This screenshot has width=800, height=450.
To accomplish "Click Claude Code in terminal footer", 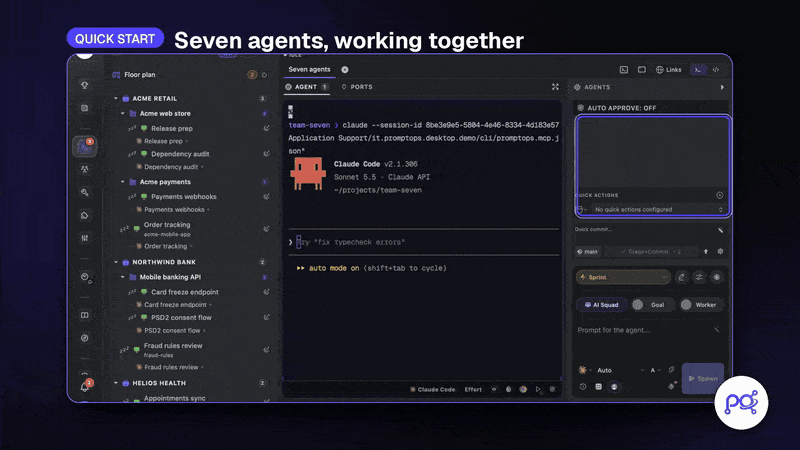I will tap(433, 389).
